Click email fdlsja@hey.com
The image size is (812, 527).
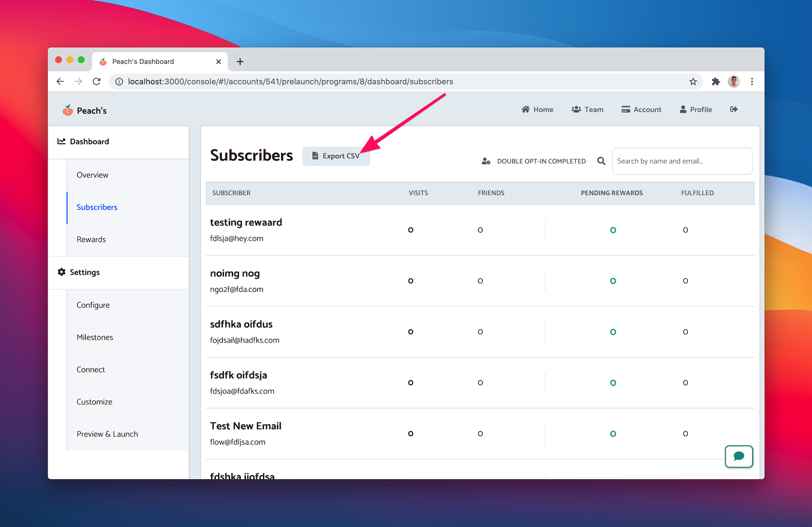tap(236, 238)
